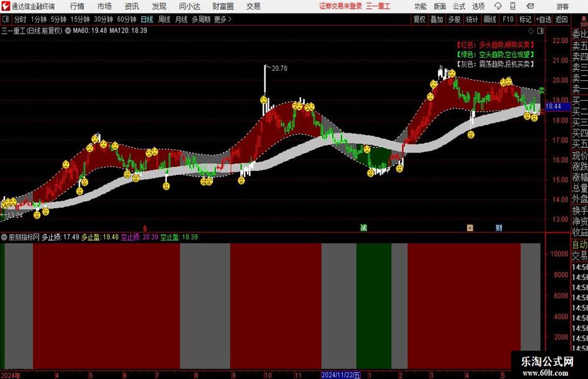The height and width of the screenshot is (379, 588).
Task: Open the 交易 menu
Action: point(253,6)
